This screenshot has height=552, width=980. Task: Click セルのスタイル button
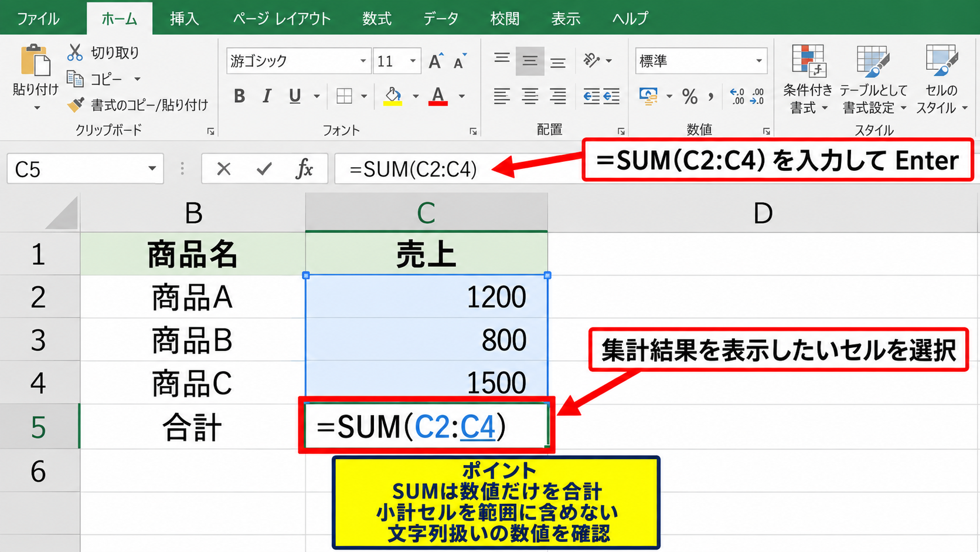tap(941, 79)
